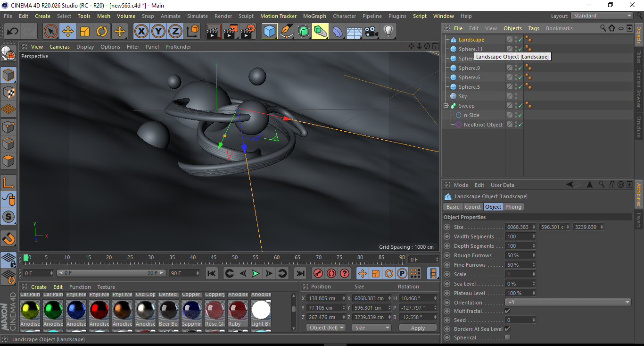Click the Record Active Objects button

click(318, 273)
